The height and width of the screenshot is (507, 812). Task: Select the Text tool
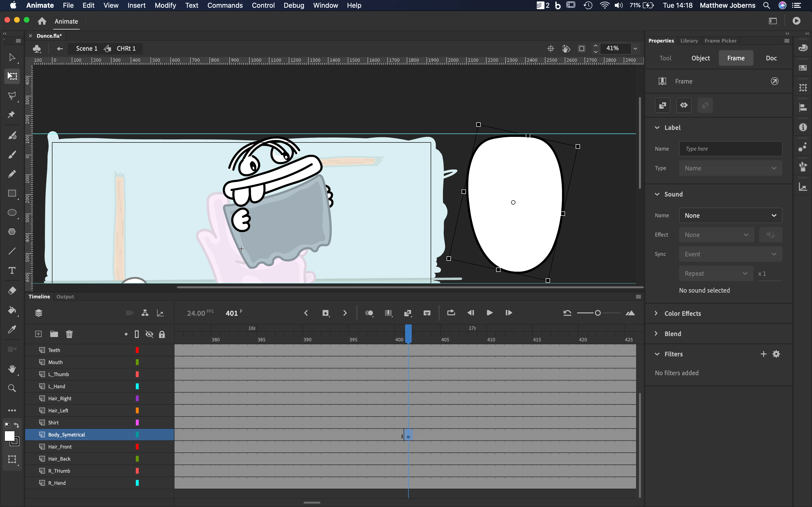click(12, 271)
